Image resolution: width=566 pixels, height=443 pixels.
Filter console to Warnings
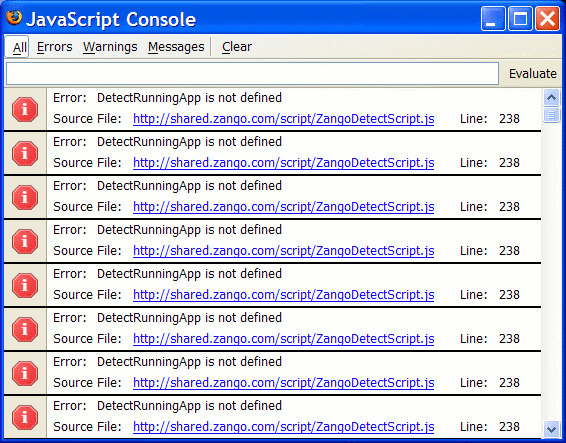pos(110,47)
